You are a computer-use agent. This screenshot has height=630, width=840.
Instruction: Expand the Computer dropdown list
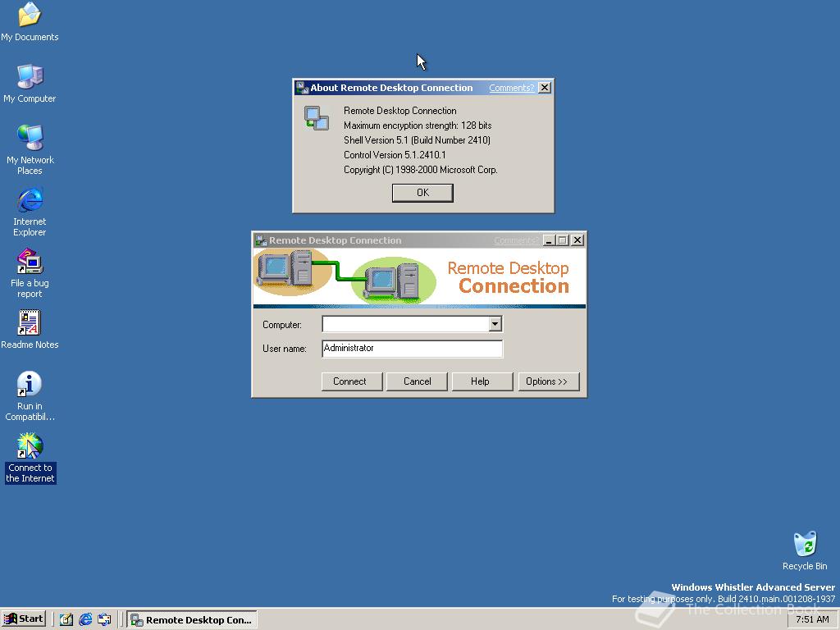495,323
